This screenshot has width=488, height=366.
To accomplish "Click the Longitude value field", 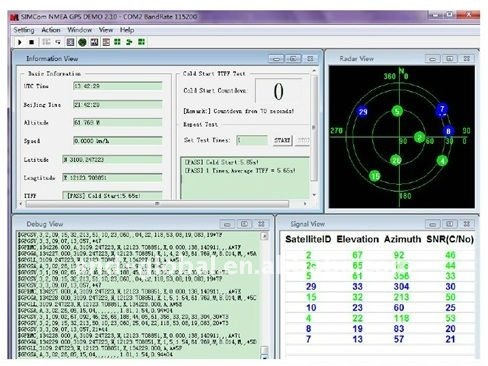I will pos(112,178).
